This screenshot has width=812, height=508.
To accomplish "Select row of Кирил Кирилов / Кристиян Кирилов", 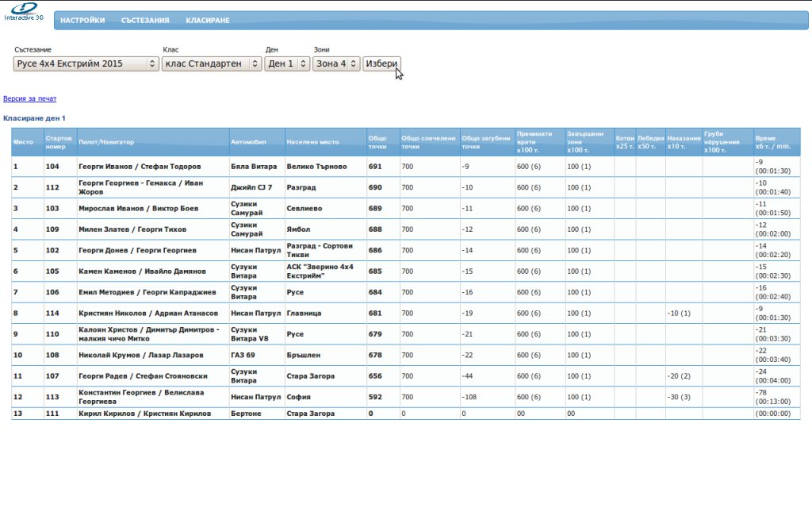I will click(x=144, y=414).
